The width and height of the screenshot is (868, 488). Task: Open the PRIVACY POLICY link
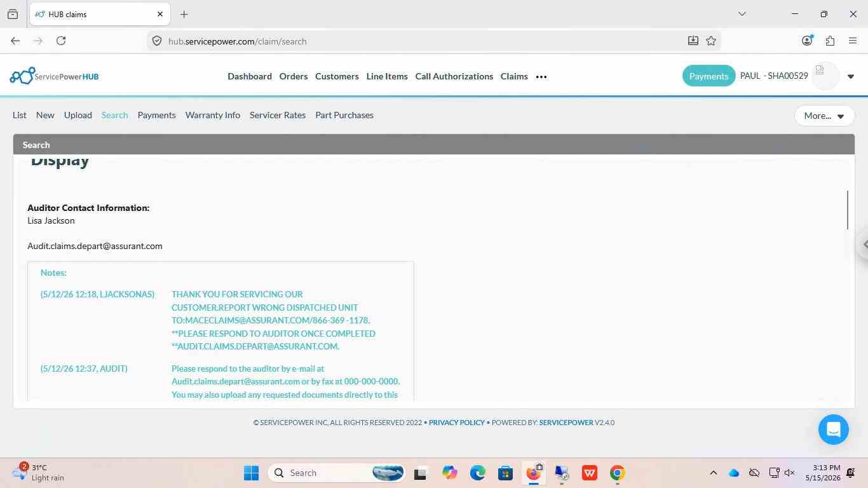457,423
